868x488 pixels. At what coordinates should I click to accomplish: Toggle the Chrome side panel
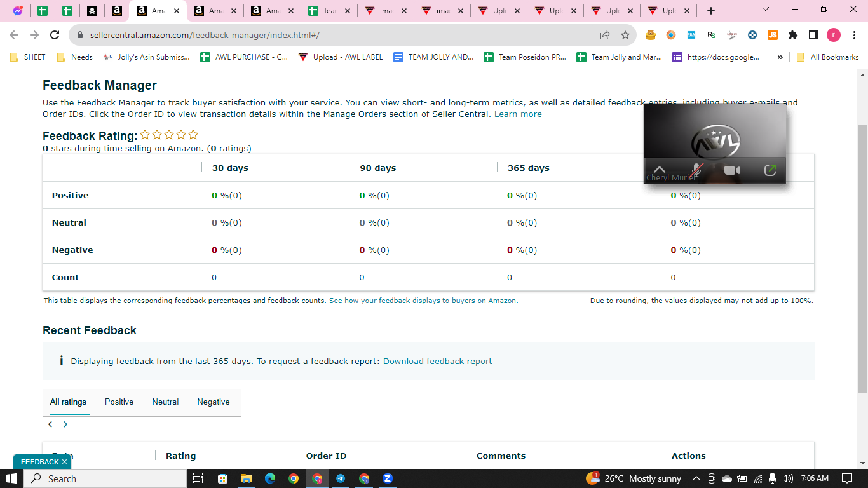click(813, 35)
